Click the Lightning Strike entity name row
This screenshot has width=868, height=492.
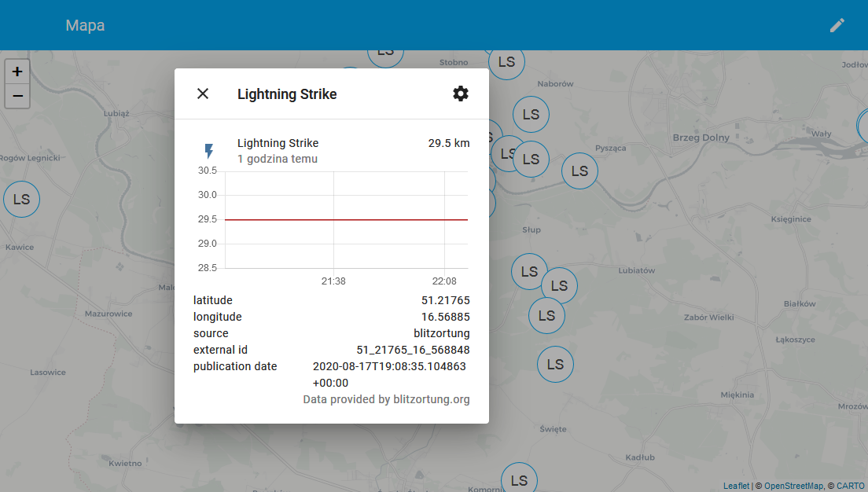pyautogui.click(x=278, y=143)
